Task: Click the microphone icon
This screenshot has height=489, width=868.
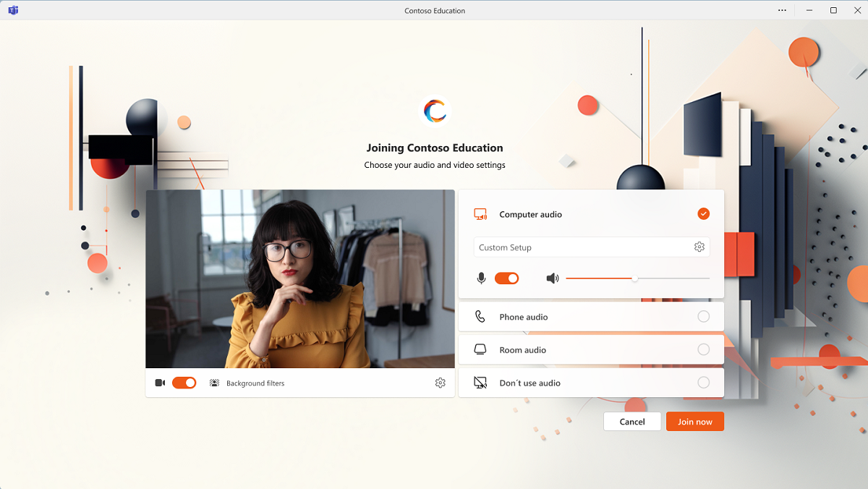Action: pyautogui.click(x=482, y=278)
